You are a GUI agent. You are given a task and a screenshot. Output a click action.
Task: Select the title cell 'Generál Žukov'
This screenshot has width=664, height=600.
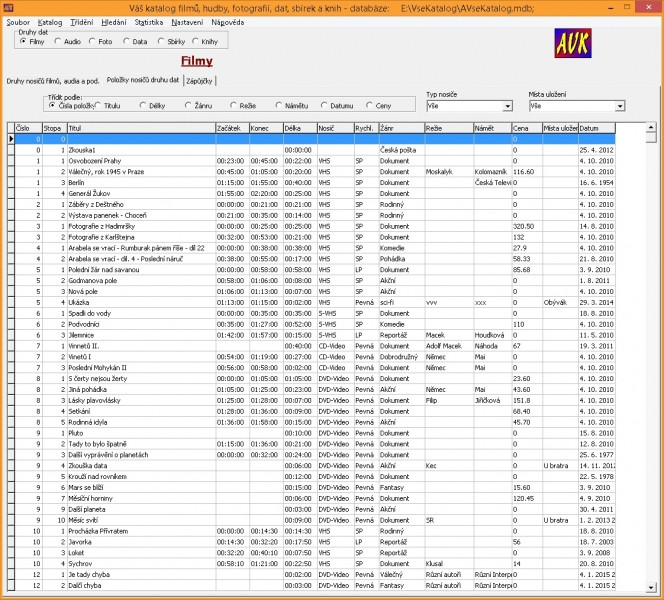[x=141, y=194]
